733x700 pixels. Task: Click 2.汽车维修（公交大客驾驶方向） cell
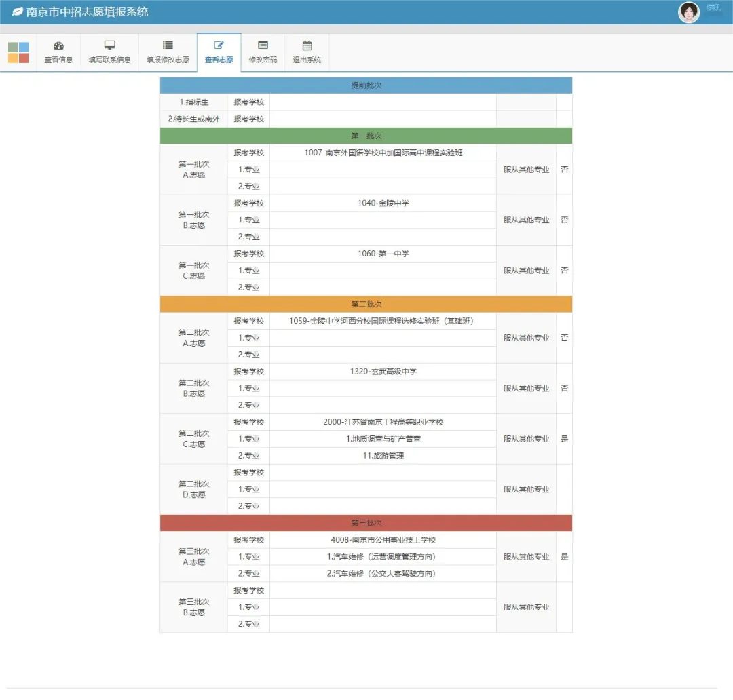tap(383, 573)
